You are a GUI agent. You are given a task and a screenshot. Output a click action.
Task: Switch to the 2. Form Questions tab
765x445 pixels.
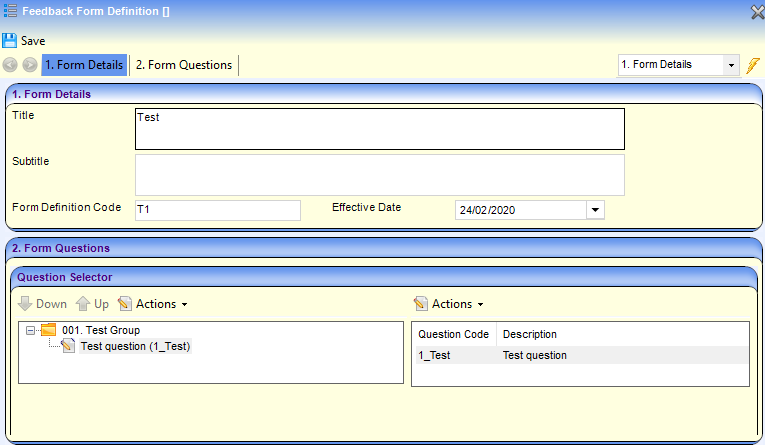pyautogui.click(x=184, y=65)
